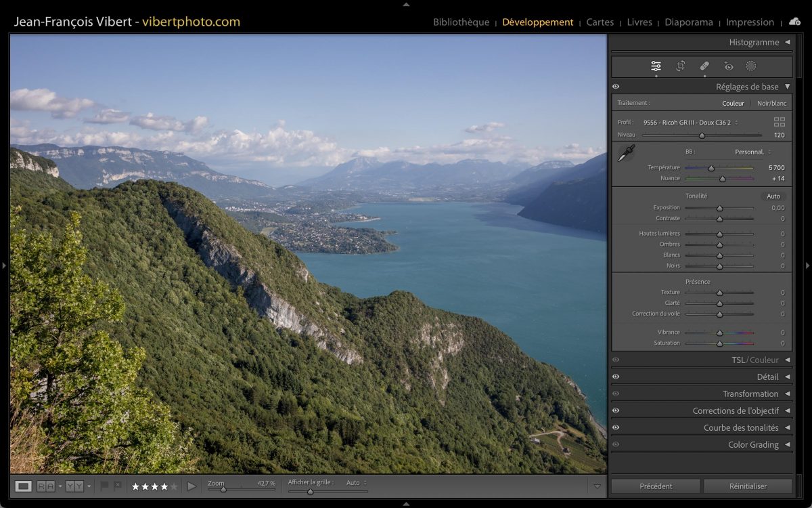
Task: Click the Réinitialiser button
Action: point(748,486)
